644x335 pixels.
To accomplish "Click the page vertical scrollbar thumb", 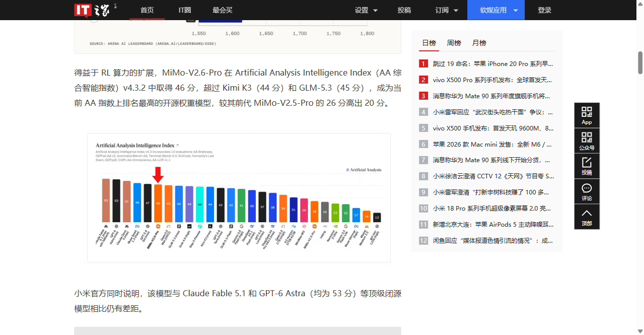I will coord(640,62).
